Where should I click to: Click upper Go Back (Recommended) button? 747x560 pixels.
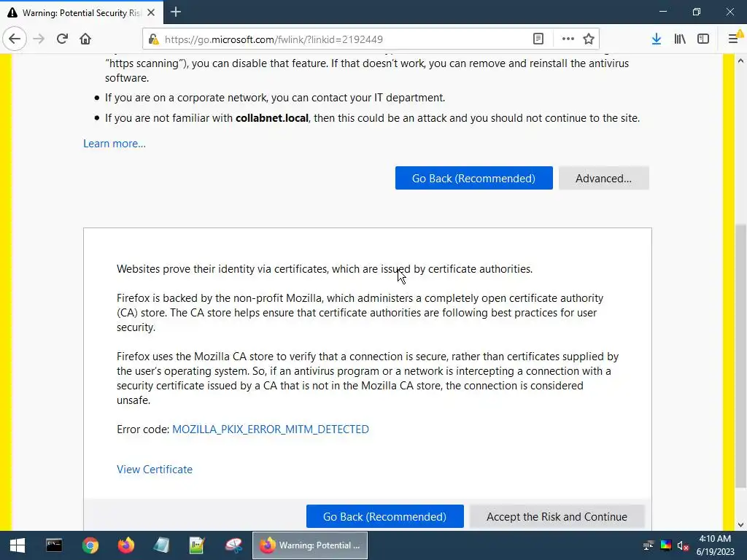point(474,178)
